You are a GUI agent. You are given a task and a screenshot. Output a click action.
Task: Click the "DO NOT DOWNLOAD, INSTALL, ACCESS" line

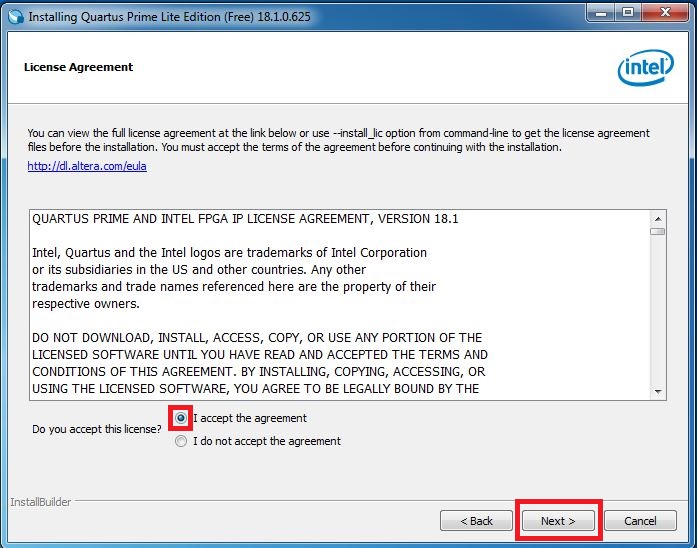(x=257, y=337)
